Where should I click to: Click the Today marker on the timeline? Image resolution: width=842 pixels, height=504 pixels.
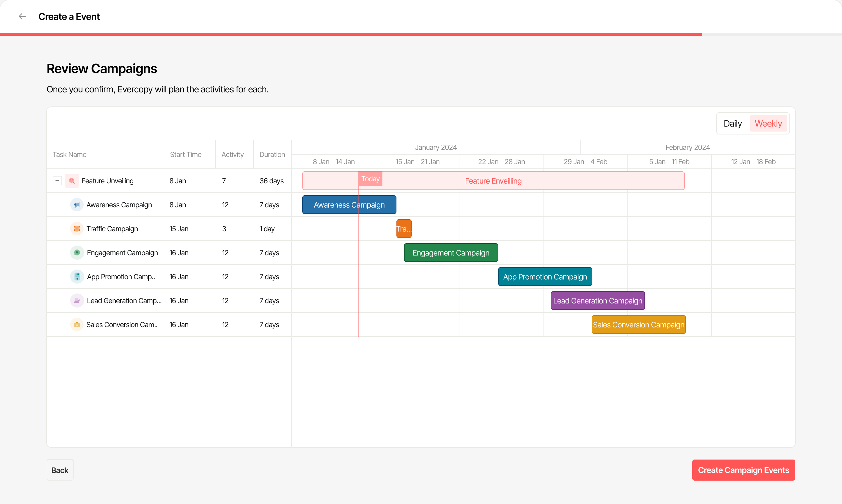coord(370,179)
